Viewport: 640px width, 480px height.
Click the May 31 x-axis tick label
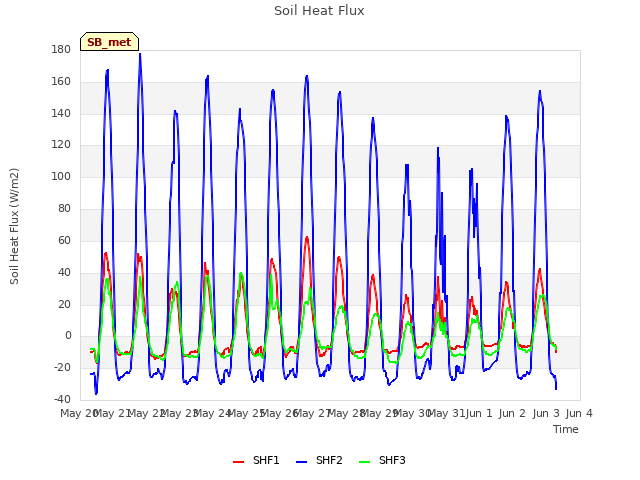pos(446,413)
